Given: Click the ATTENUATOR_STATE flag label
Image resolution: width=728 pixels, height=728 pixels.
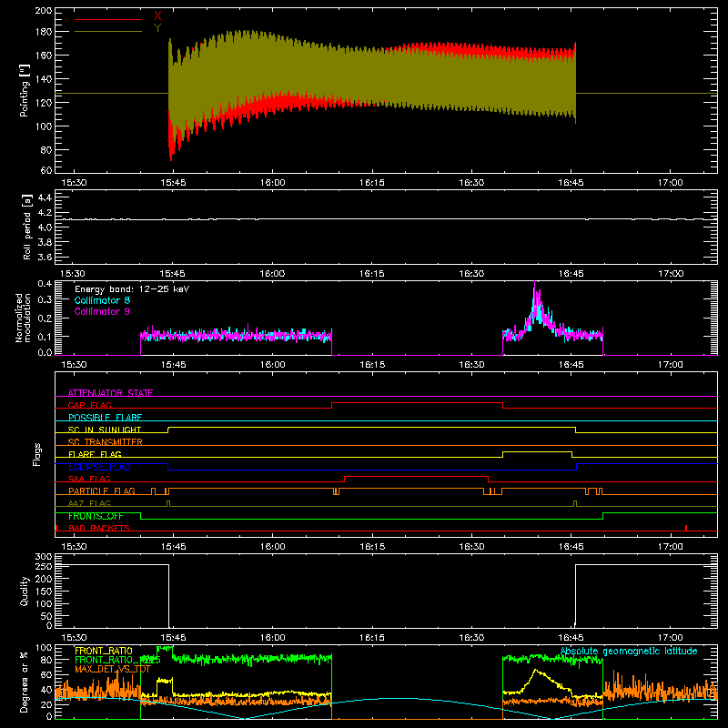Looking at the screenshot, I should pyautogui.click(x=110, y=393).
